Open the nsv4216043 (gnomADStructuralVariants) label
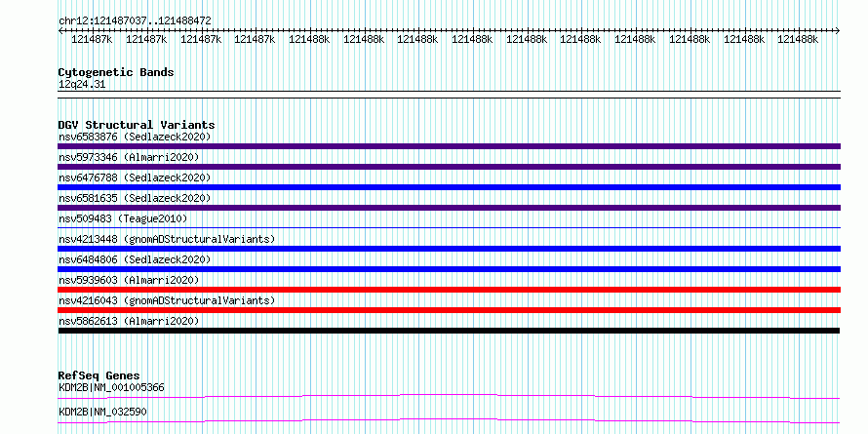The height and width of the screenshot is (434, 868). (x=167, y=300)
